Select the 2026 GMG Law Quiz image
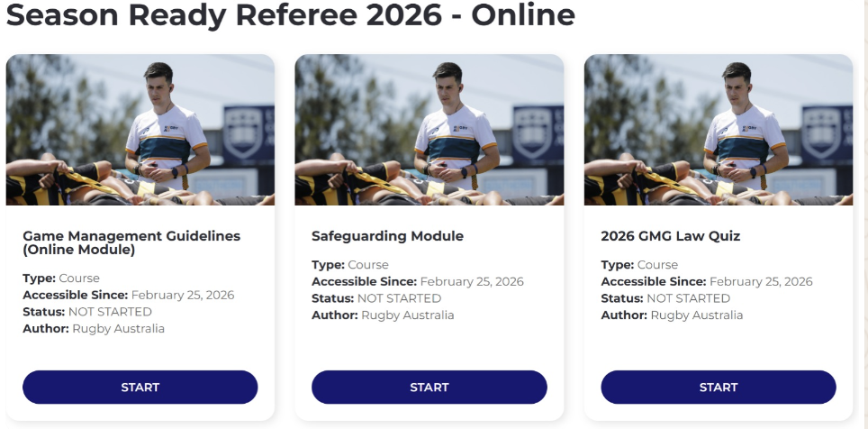This screenshot has height=429, width=868. (x=718, y=130)
